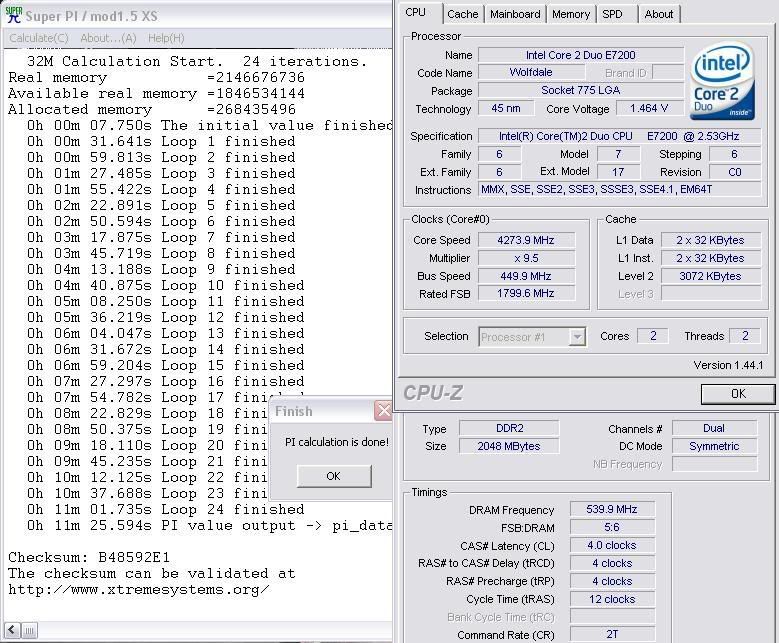Screen dimensions: 779x643
Task: Open the About...(A) menu in Super PI
Action: coord(108,38)
